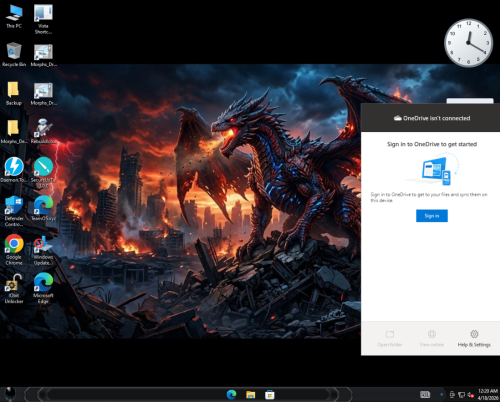
Task: Open the Alienware-style Start button
Action: tap(10, 395)
